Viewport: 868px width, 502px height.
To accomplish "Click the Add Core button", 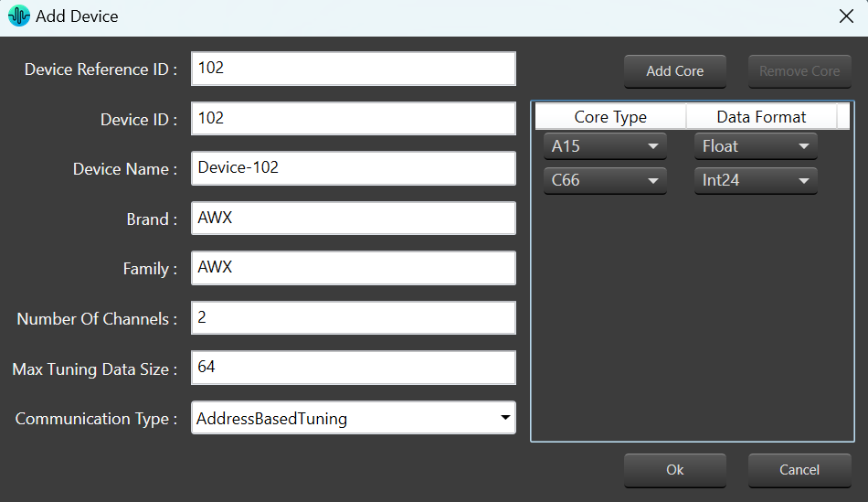I will (x=675, y=71).
